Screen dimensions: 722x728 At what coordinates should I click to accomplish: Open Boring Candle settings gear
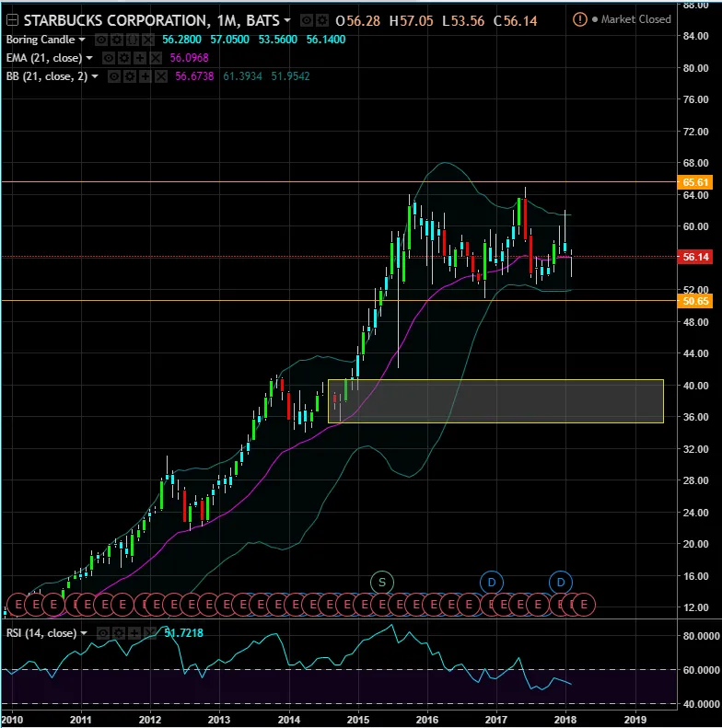117,40
